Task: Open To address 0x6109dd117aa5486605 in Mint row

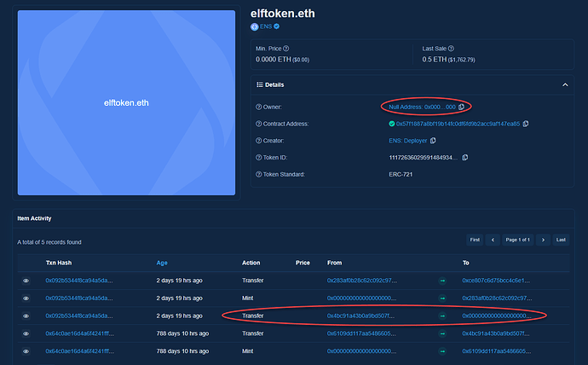Action: pyautogui.click(x=497, y=351)
